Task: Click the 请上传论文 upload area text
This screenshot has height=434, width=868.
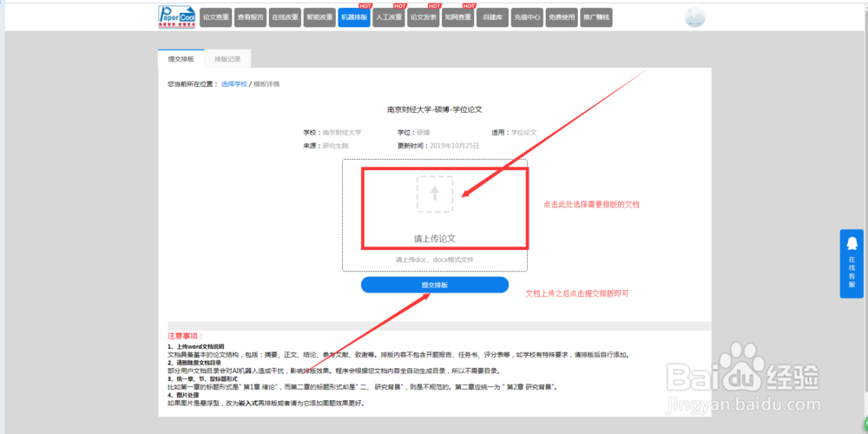Action: click(435, 240)
